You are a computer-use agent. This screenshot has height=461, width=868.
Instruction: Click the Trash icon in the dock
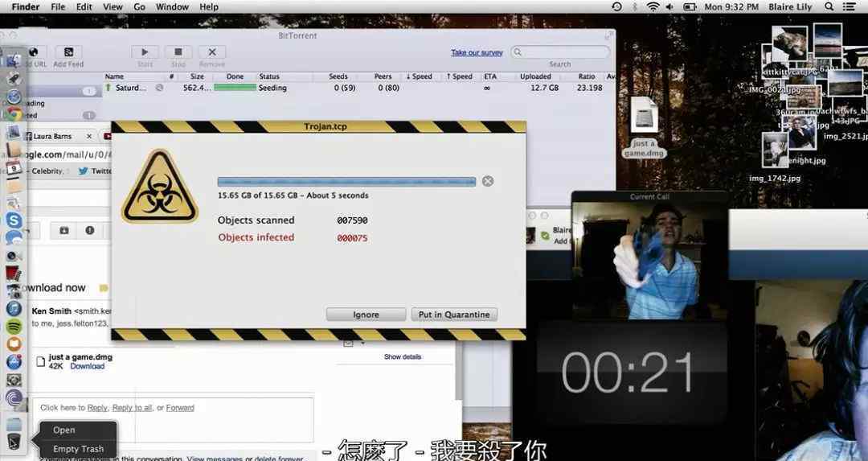14,442
